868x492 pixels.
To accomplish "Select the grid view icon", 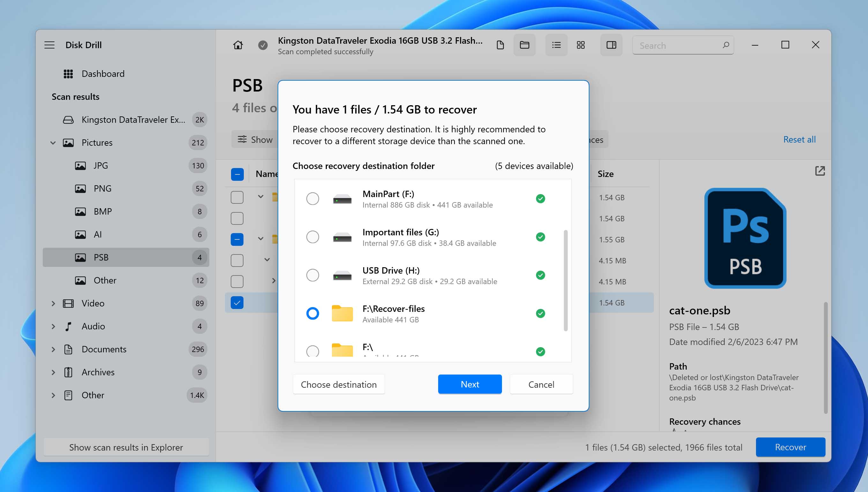I will coord(581,45).
